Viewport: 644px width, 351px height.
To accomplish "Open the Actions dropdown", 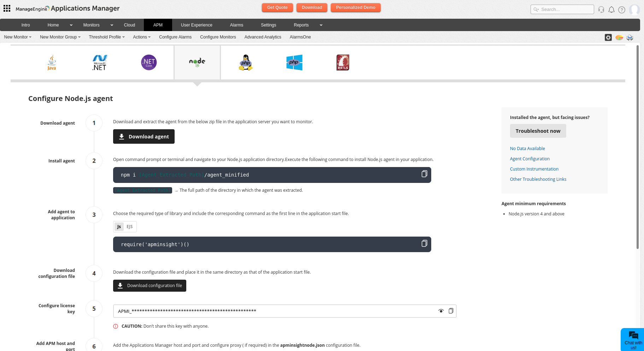I will click(x=142, y=37).
